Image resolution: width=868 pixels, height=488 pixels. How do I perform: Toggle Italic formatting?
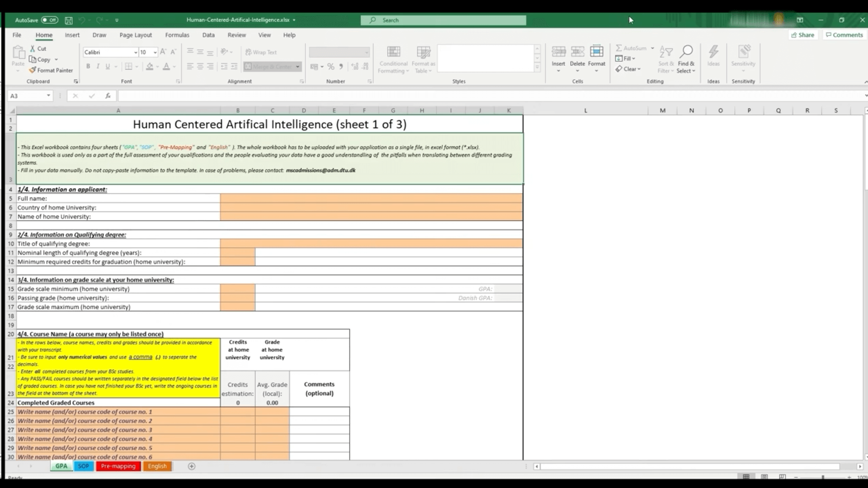pyautogui.click(x=98, y=66)
